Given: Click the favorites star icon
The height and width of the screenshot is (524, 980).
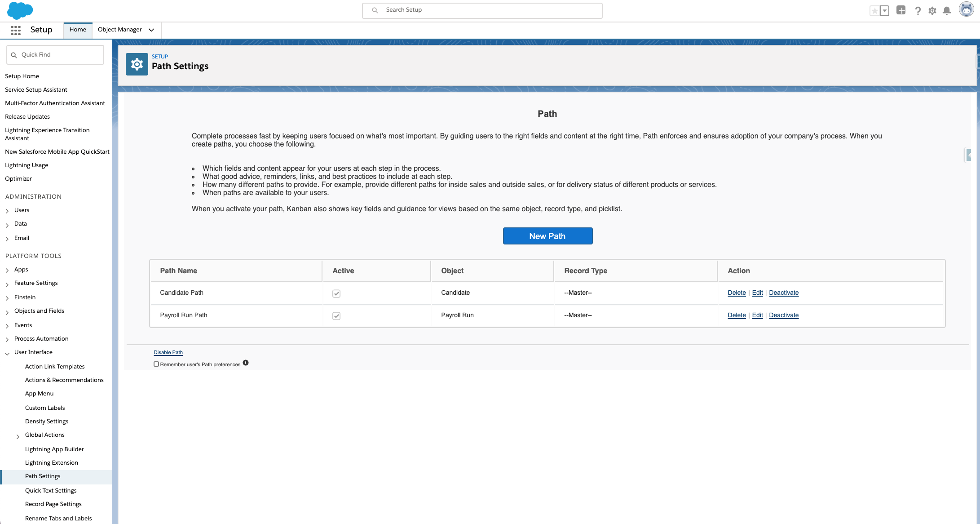Looking at the screenshot, I should click(874, 11).
